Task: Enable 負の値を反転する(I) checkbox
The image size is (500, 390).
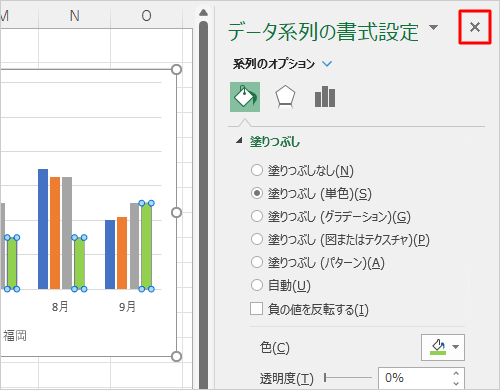Action: 256,309
